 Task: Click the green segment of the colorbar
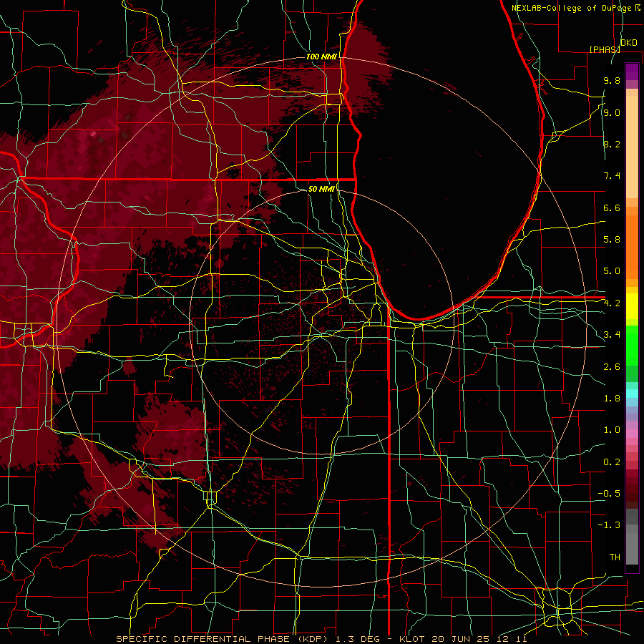(x=632, y=344)
